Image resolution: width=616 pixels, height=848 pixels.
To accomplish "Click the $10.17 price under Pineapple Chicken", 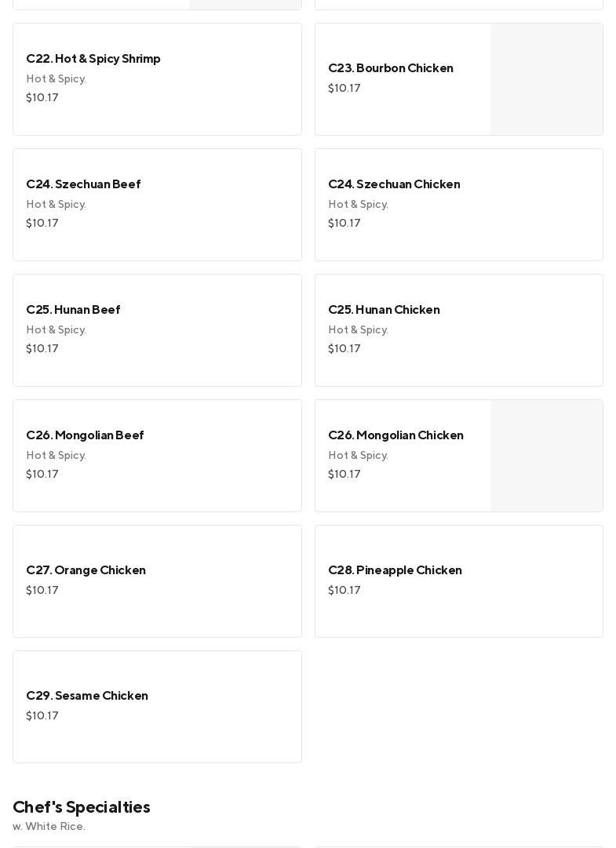I will 344,591.
